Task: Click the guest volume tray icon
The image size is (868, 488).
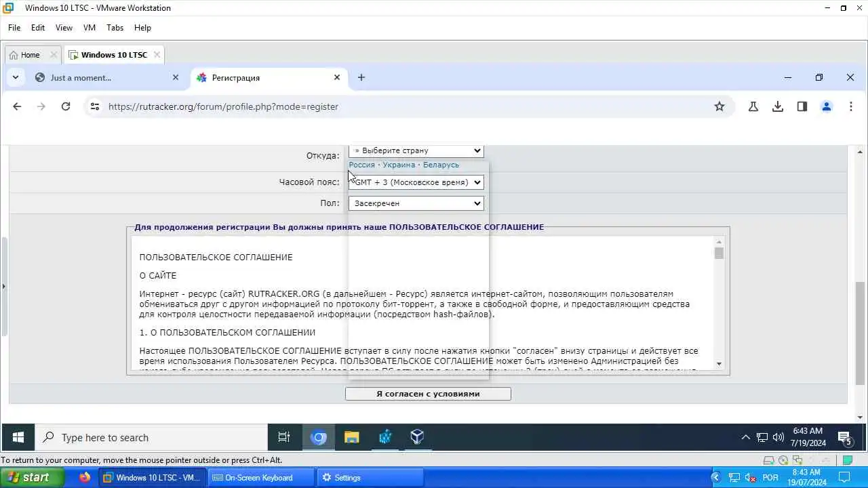Action: [x=778, y=438]
